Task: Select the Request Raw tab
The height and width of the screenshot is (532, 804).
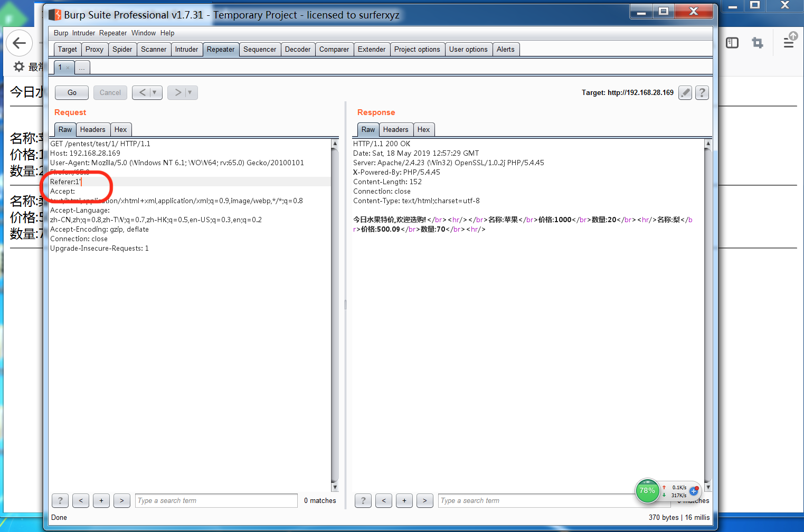Action: 65,129
